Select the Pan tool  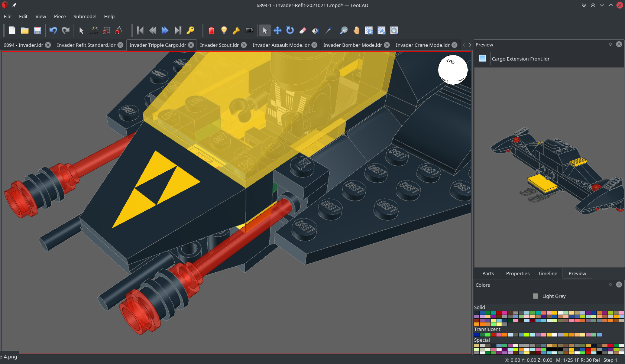click(356, 30)
